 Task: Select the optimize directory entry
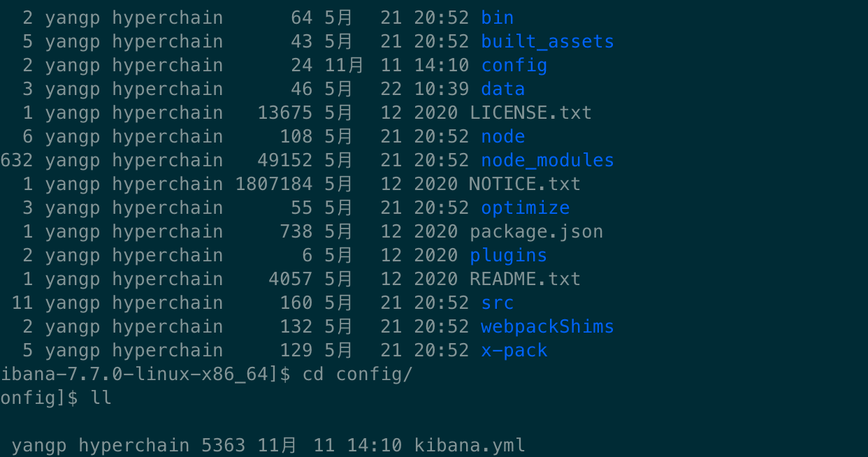coord(526,208)
